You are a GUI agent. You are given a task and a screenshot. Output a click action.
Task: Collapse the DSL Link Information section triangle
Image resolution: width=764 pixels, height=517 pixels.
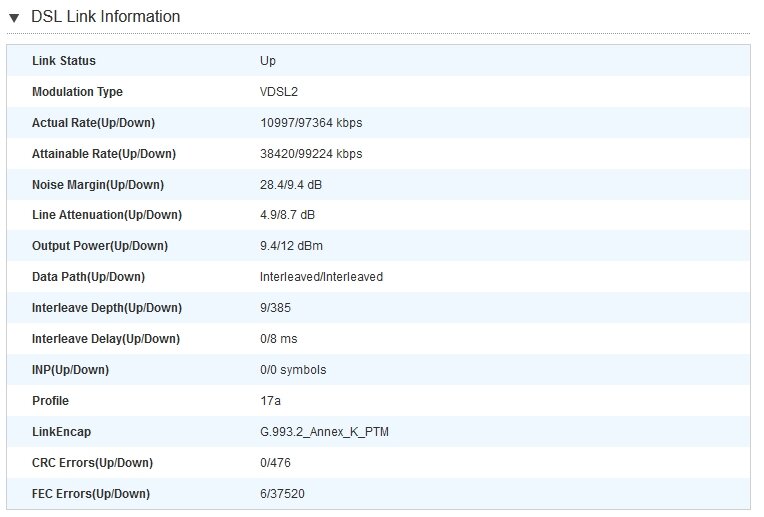[14, 19]
